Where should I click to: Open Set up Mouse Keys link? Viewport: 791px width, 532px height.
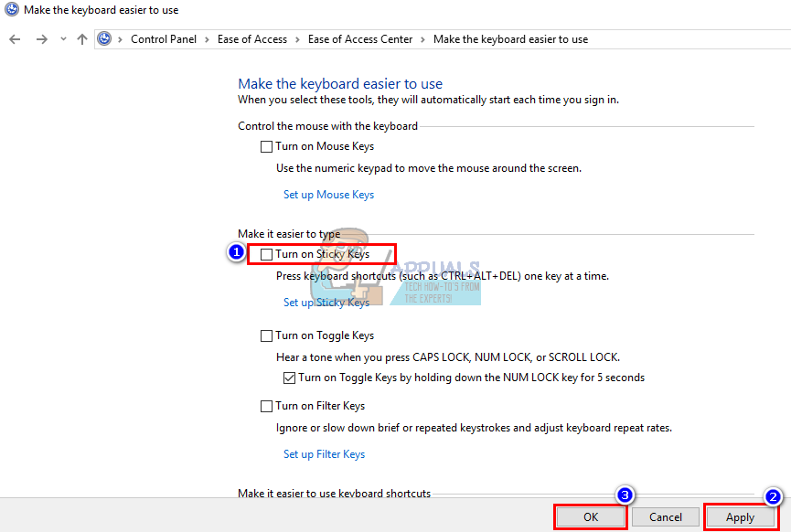point(328,195)
